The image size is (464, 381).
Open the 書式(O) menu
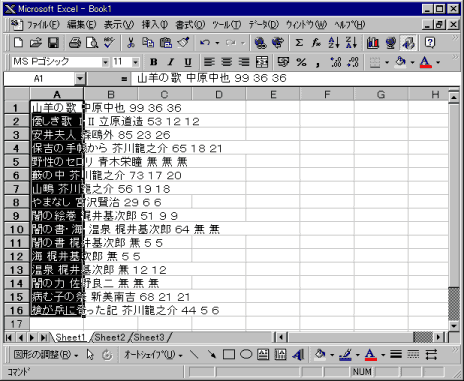coord(190,25)
